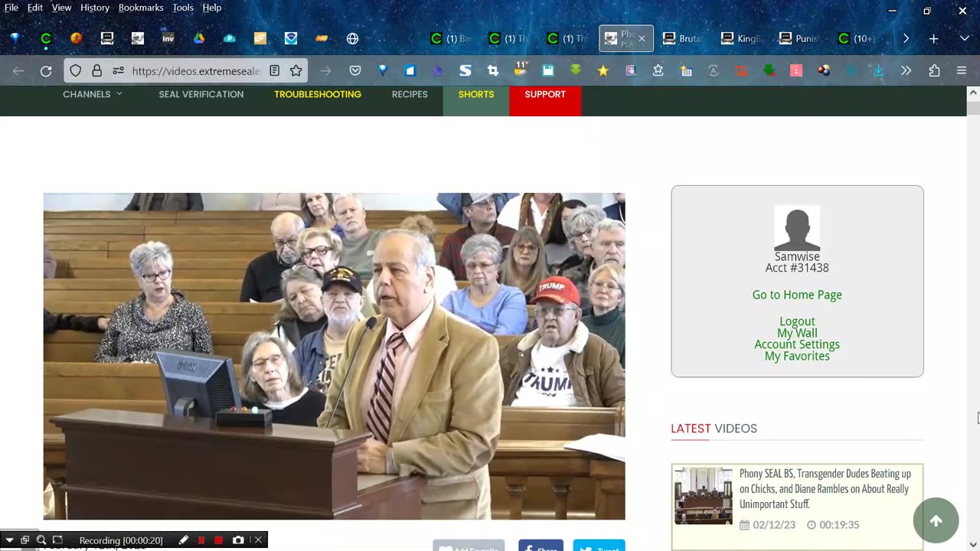
Task: Click the yellow star extension icon
Action: (603, 70)
